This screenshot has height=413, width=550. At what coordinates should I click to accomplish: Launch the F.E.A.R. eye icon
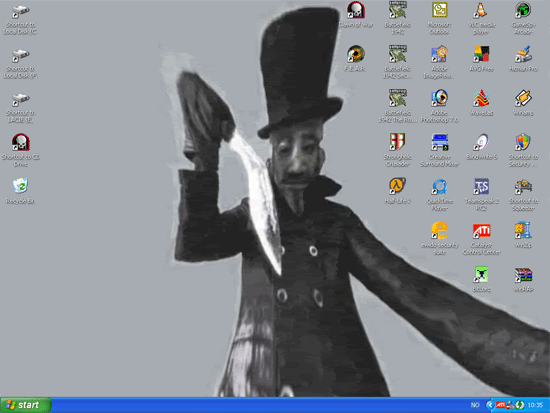tap(356, 54)
